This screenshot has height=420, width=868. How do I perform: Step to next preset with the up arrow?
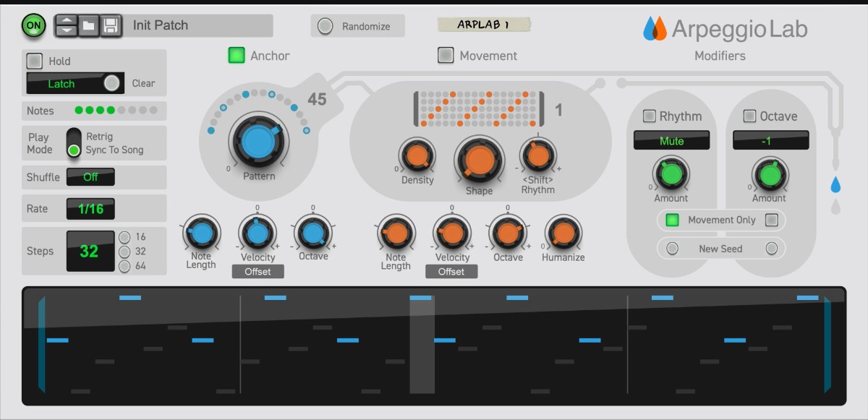[x=66, y=20]
